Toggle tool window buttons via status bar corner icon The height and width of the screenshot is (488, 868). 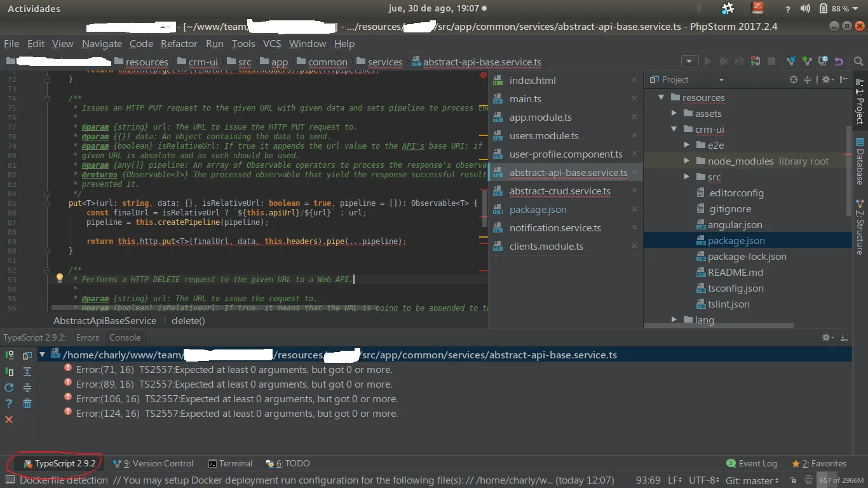[9, 480]
